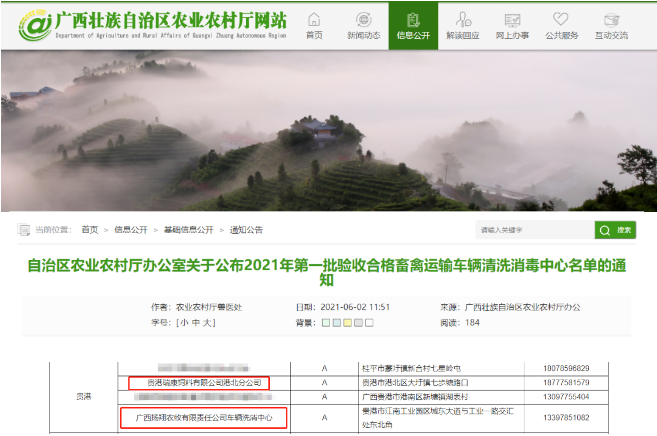The height and width of the screenshot is (436, 657).
Task: Click 首页 in the breadcrumb trail
Action: click(90, 230)
